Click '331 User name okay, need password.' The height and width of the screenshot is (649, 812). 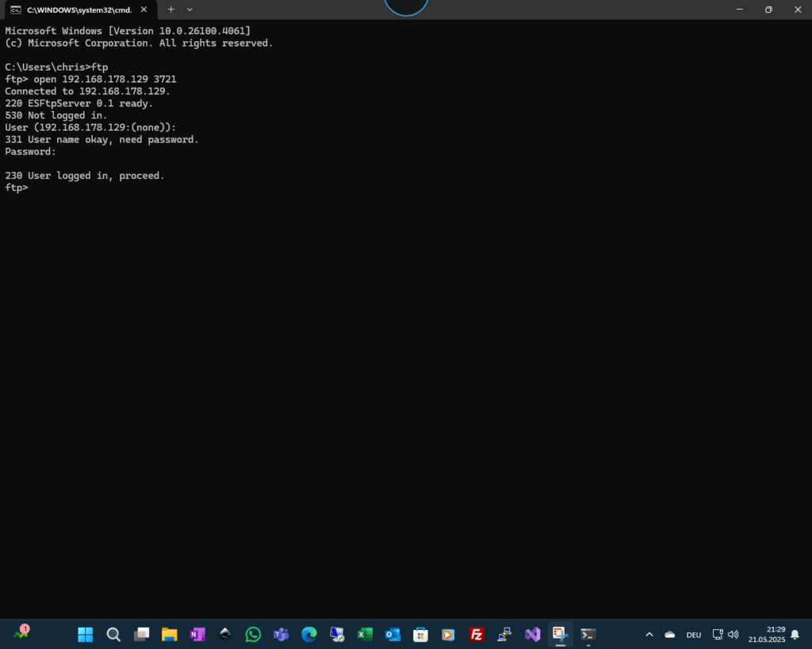pos(101,139)
